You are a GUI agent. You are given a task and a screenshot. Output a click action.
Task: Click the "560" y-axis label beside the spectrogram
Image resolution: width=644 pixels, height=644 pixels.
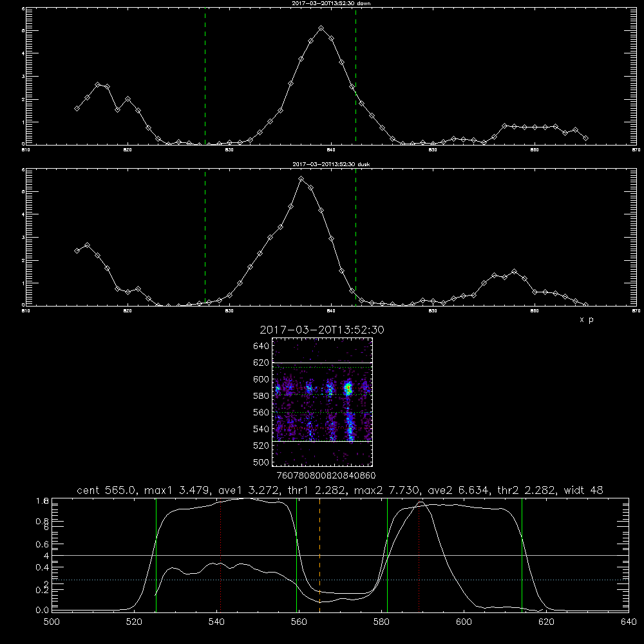click(261, 412)
